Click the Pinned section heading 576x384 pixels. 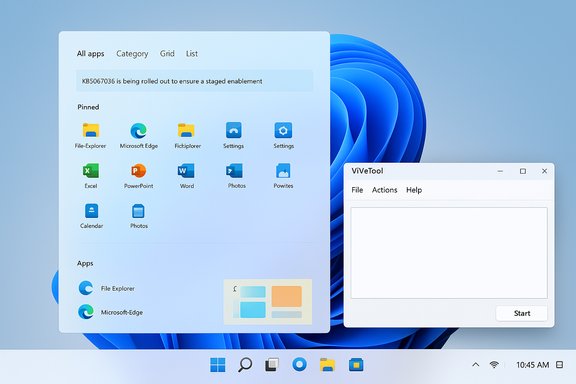pos(88,107)
